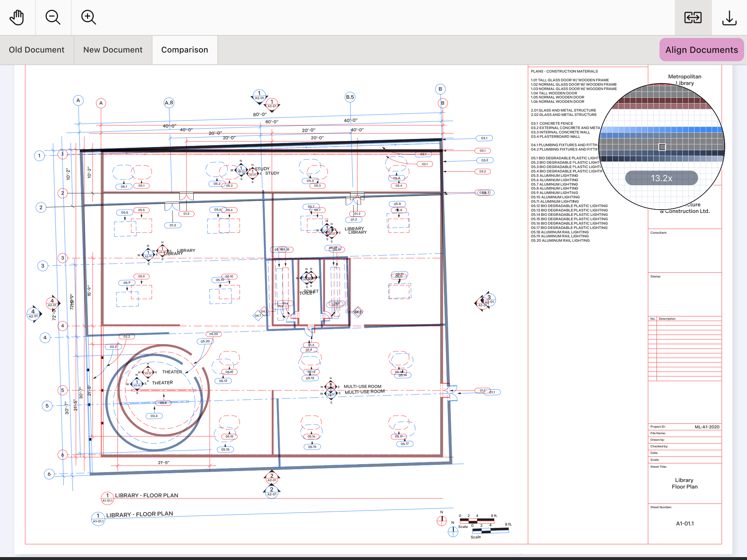Click the download icon
Image resolution: width=747 pixels, height=560 pixels.
click(729, 17)
